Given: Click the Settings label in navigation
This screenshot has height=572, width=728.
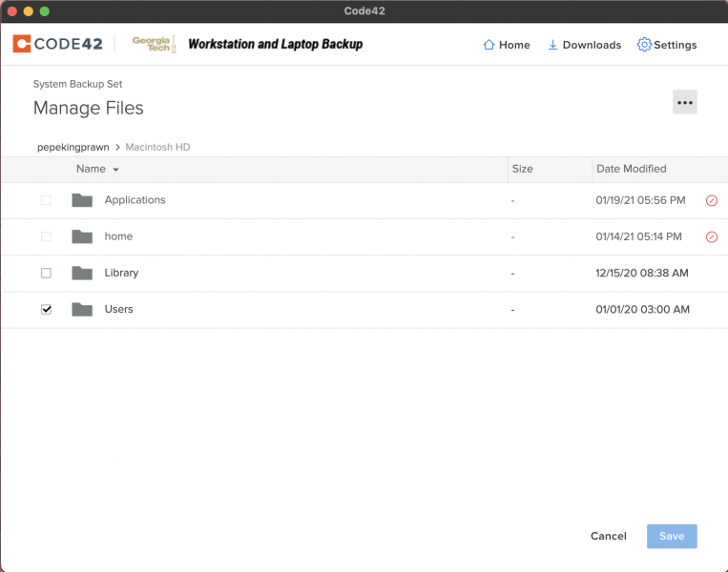Looking at the screenshot, I should (x=676, y=45).
